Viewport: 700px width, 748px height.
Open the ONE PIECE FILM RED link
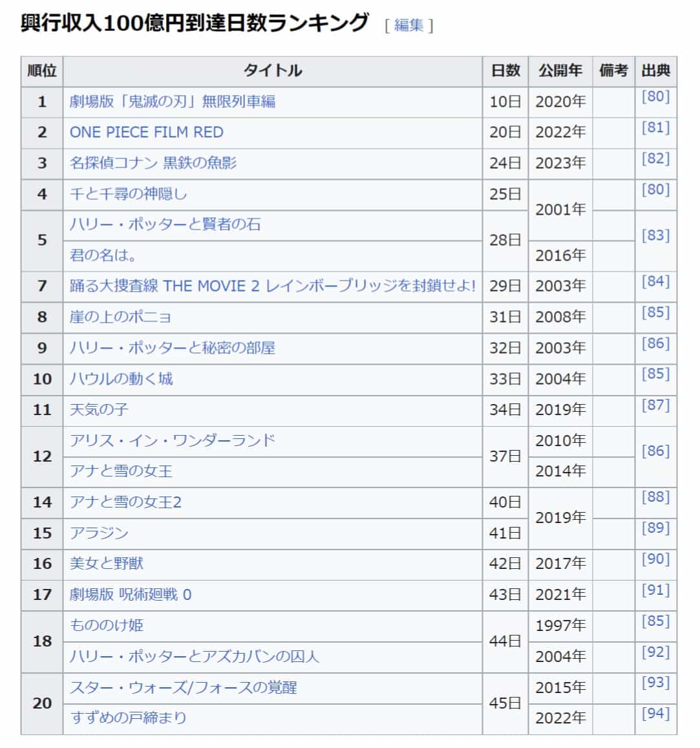point(146,133)
